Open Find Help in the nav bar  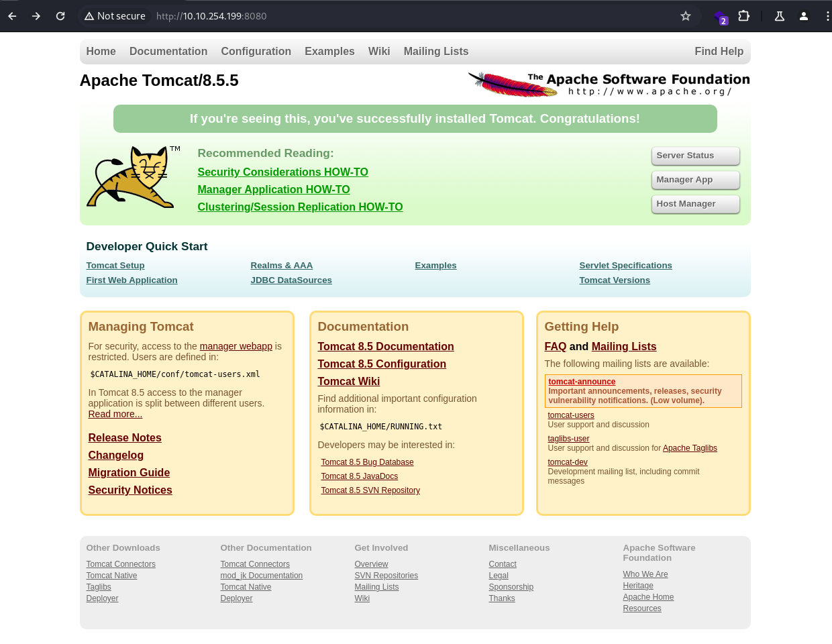click(719, 52)
